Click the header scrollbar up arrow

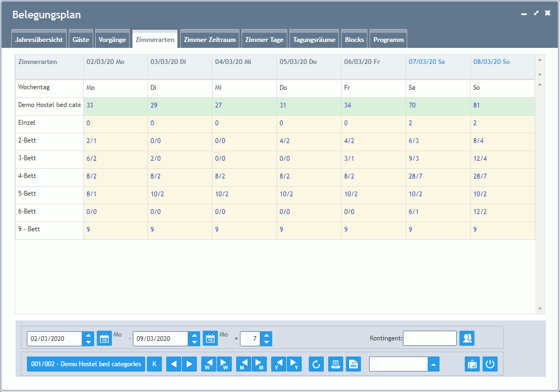coord(540,60)
